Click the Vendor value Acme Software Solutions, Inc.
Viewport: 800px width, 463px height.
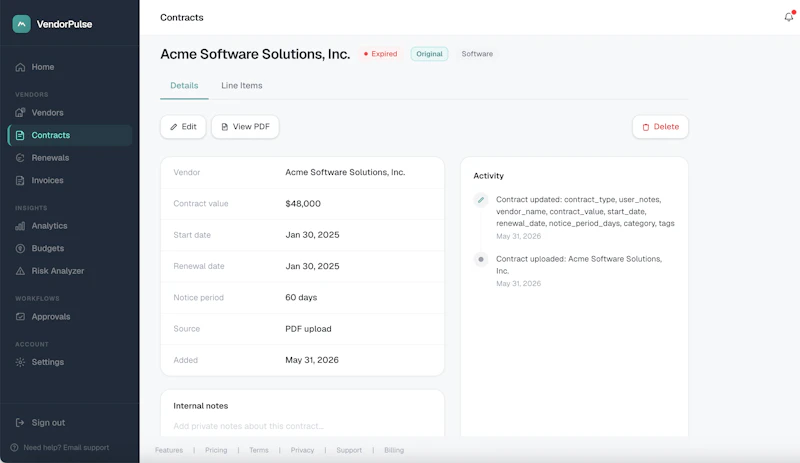coord(345,173)
